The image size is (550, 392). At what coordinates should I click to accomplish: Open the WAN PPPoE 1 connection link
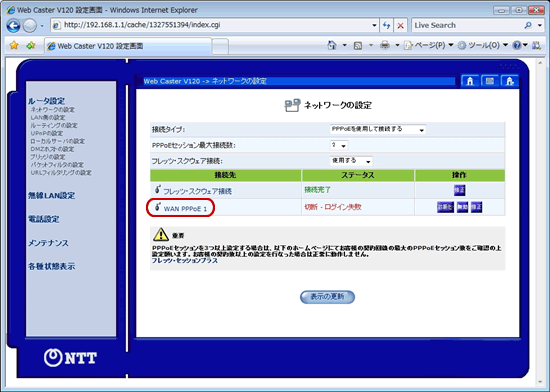click(x=185, y=209)
